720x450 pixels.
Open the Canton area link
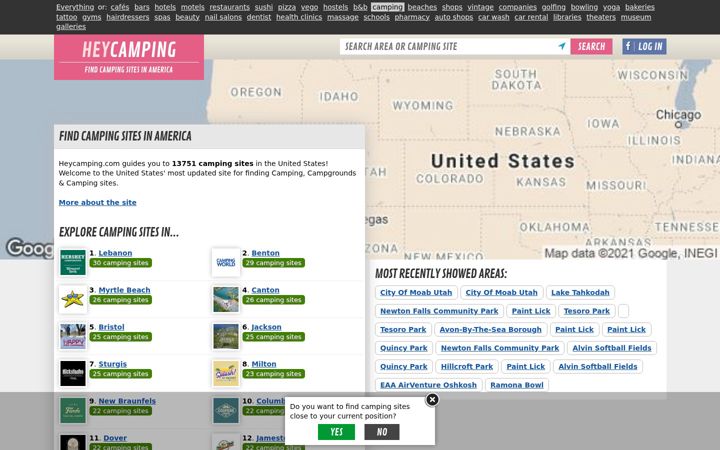[x=265, y=290]
